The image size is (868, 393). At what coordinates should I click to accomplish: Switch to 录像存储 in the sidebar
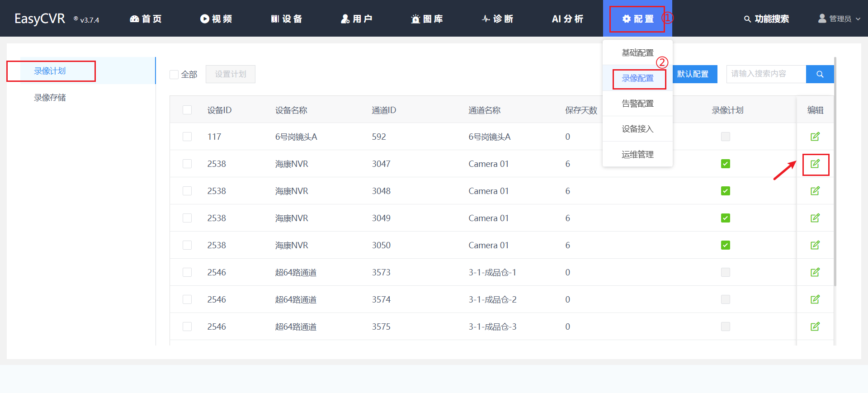point(50,98)
